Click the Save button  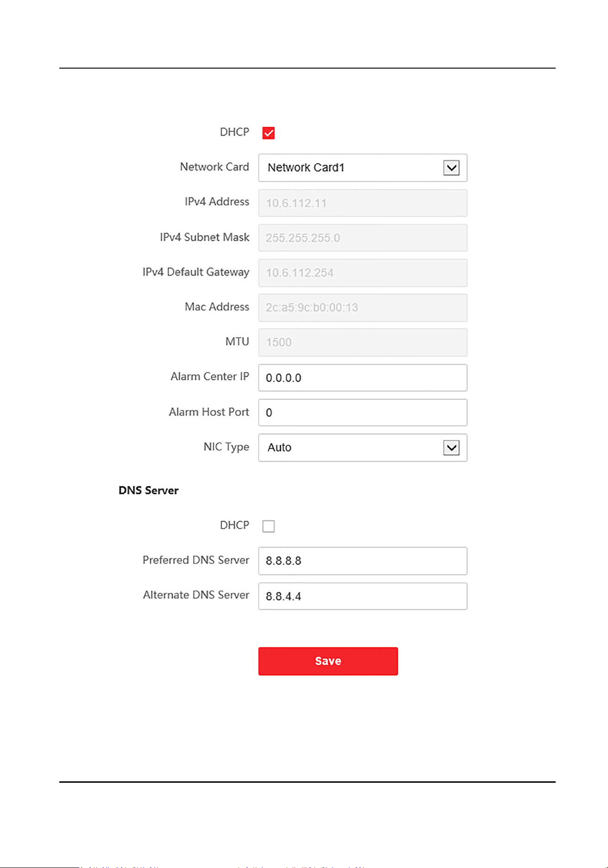(x=328, y=661)
